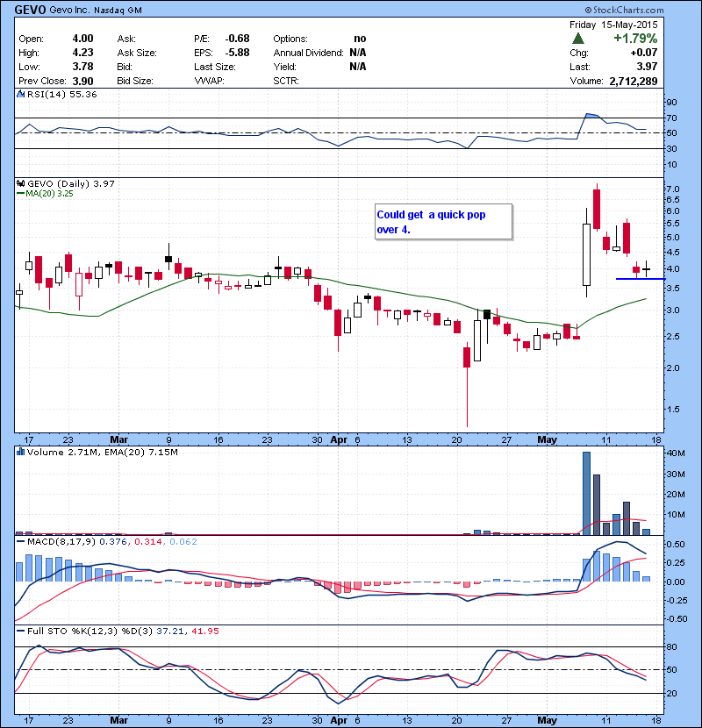Click the 'MA(20) 3.25' legend text
The image size is (702, 728).
tap(49, 194)
